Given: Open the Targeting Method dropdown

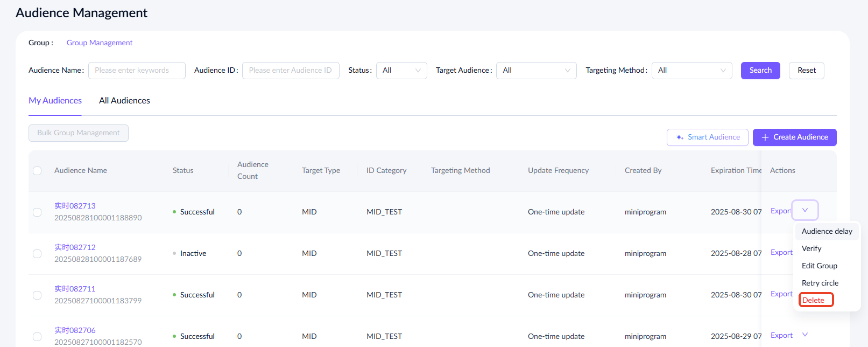Looking at the screenshot, I should [x=691, y=71].
